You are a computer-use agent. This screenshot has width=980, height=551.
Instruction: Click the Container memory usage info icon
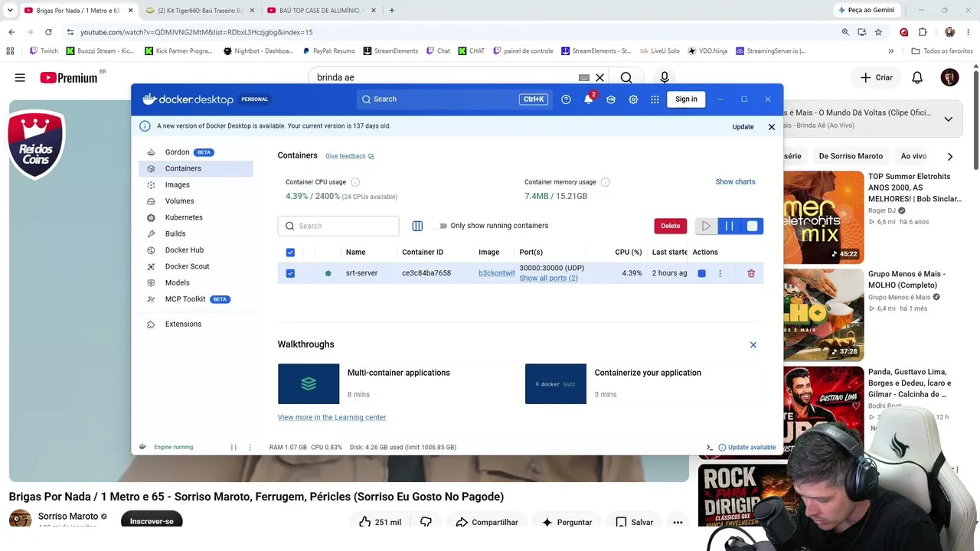[x=606, y=182]
